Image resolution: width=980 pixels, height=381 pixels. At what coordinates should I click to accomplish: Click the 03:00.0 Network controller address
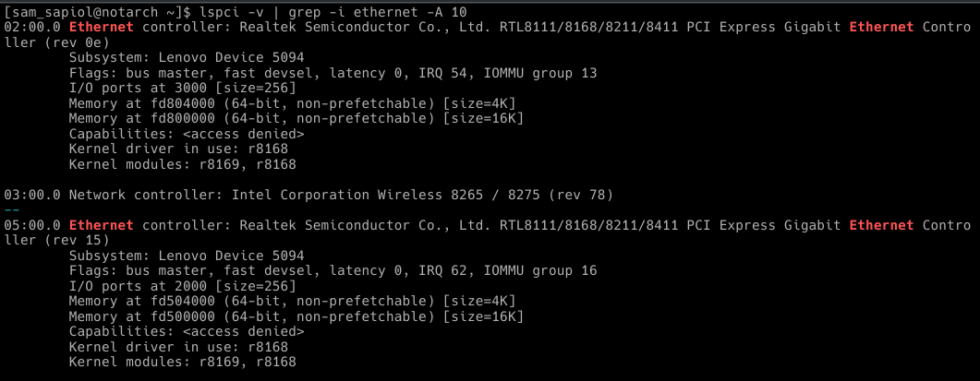point(32,195)
